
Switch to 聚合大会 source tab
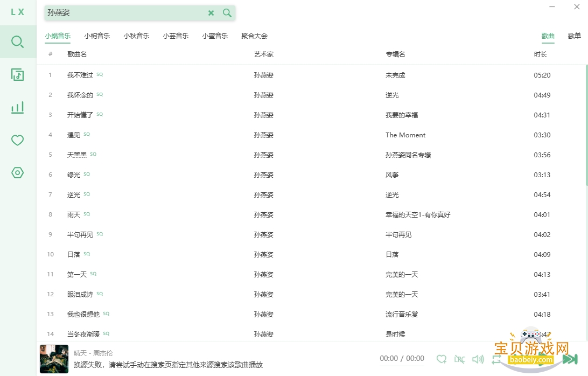[x=254, y=36]
